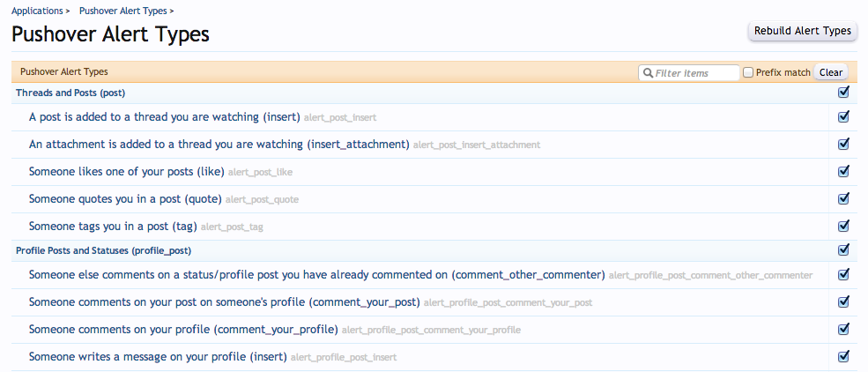Click the 'alert_post_like' gray identifier text
Screen dimensions: 868x372
click(260, 173)
